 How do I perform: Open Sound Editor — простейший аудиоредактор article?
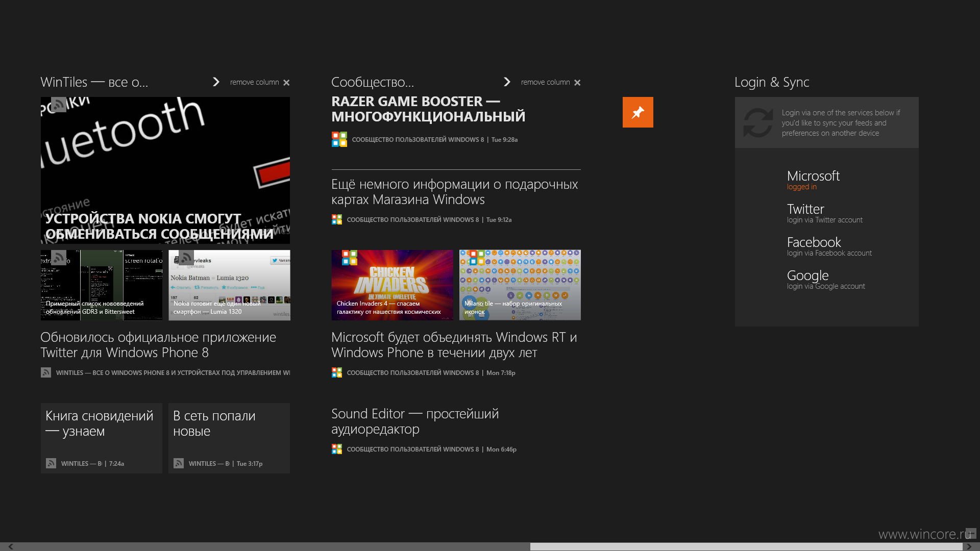coord(415,421)
